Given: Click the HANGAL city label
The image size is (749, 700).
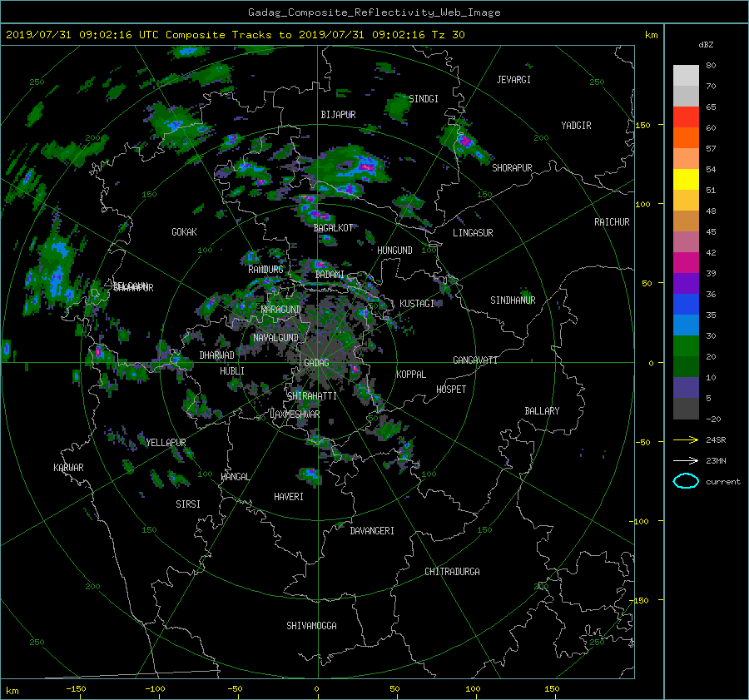Looking at the screenshot, I should (x=235, y=477).
